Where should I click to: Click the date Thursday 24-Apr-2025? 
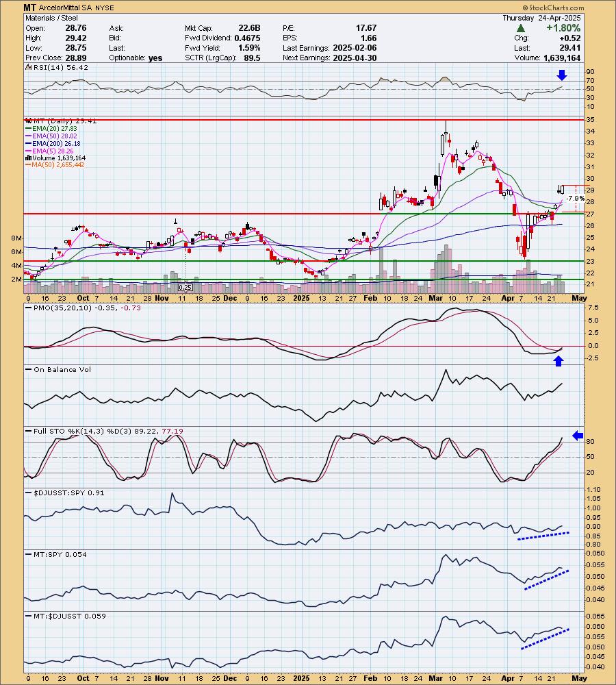tap(541, 18)
